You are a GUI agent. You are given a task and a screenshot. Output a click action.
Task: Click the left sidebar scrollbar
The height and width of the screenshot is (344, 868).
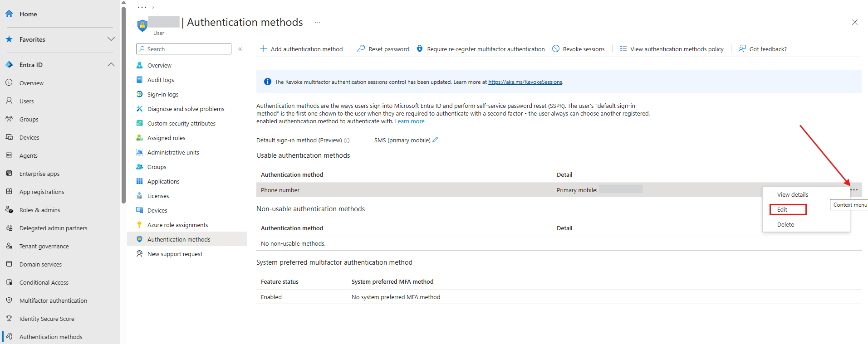coord(123,105)
